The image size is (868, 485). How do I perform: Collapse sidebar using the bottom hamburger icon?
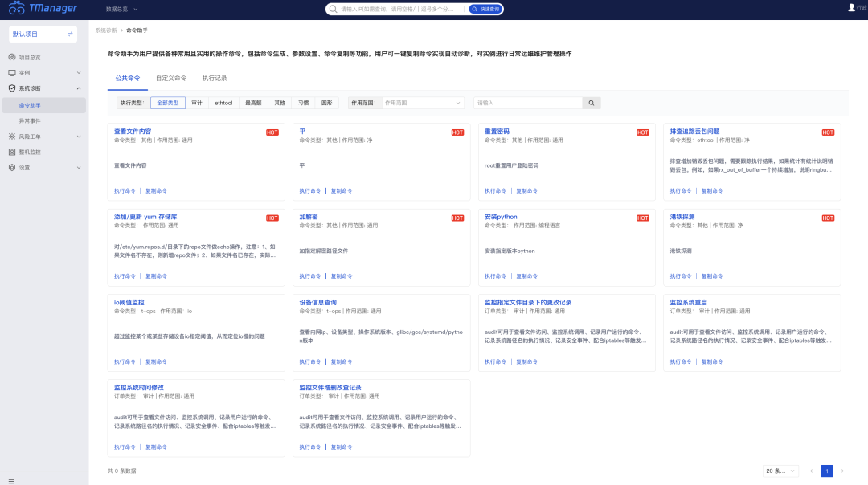[11, 480]
